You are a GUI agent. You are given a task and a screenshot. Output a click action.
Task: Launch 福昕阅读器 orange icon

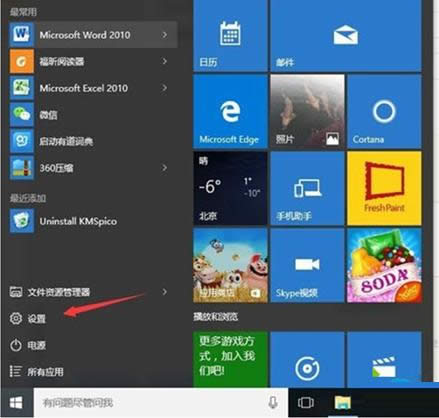coord(22,61)
